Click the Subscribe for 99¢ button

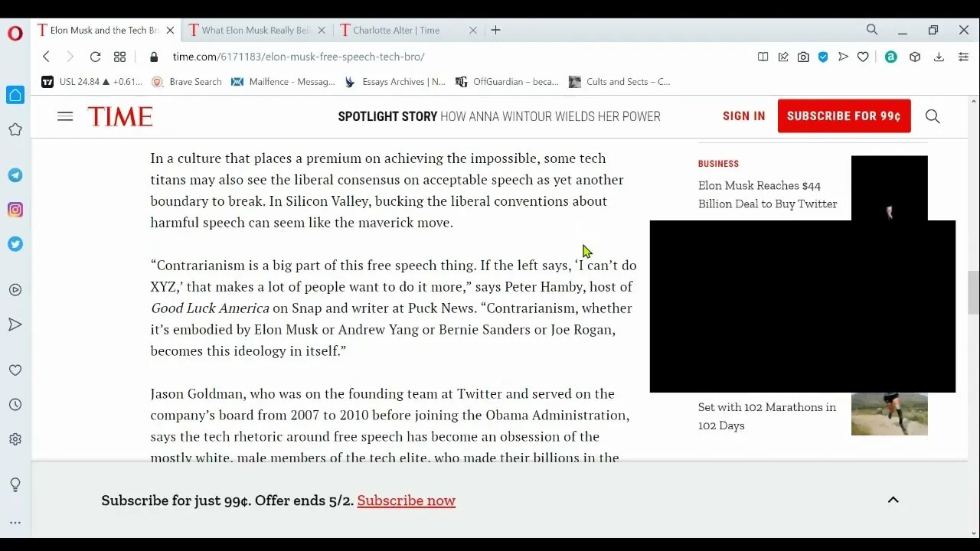(x=844, y=116)
